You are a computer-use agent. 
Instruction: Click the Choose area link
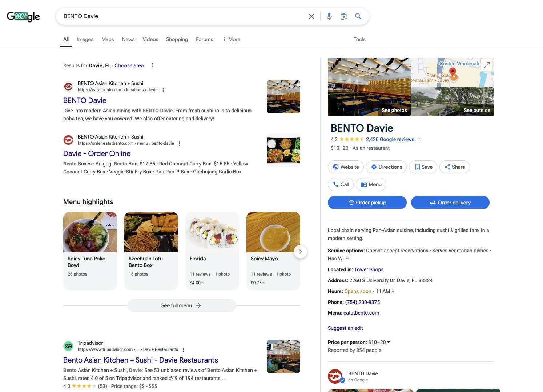pos(129,65)
